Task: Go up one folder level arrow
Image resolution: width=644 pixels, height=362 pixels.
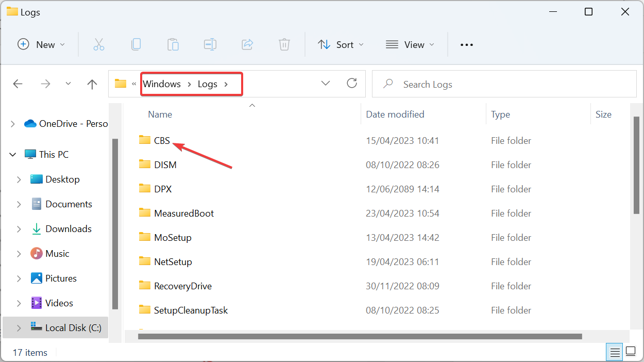Action: point(92,84)
